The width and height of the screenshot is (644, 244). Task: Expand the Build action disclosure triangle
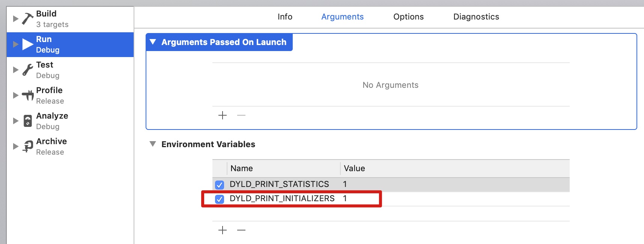click(15, 18)
